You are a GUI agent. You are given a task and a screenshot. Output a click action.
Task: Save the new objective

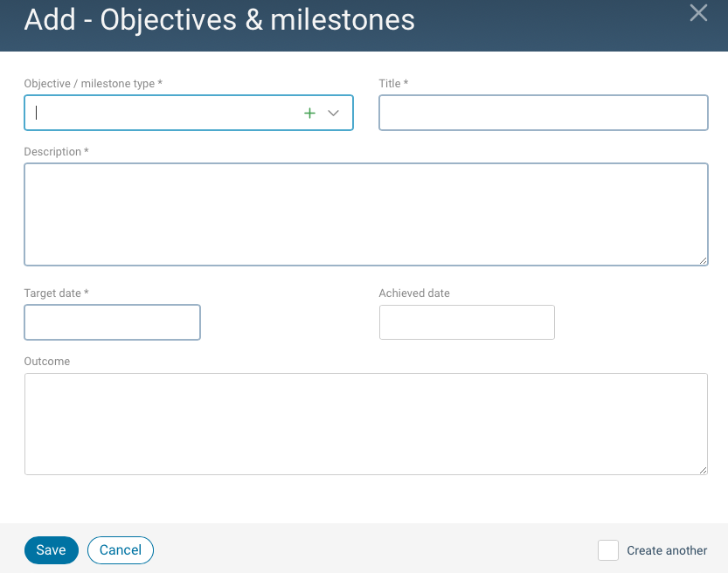coord(51,550)
